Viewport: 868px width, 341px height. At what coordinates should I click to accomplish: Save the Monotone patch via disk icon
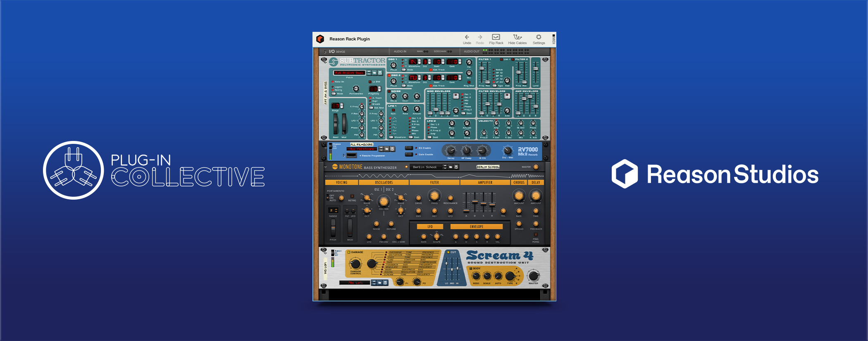coord(456,167)
